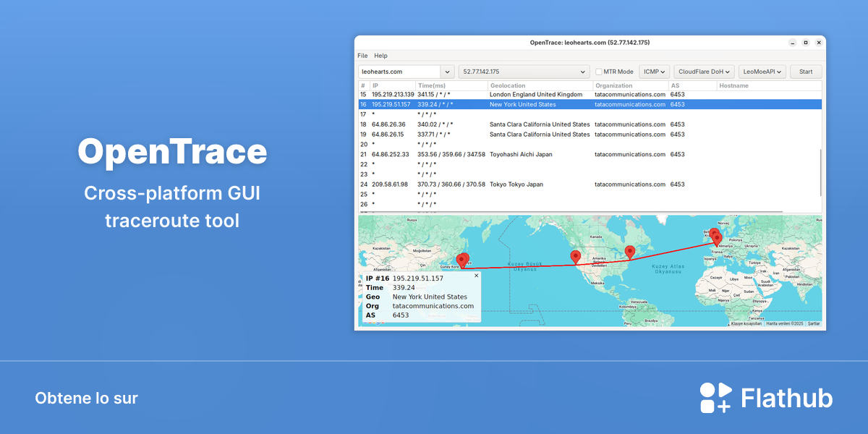
Task: Select empty hop row 23
Action: click(x=590, y=174)
